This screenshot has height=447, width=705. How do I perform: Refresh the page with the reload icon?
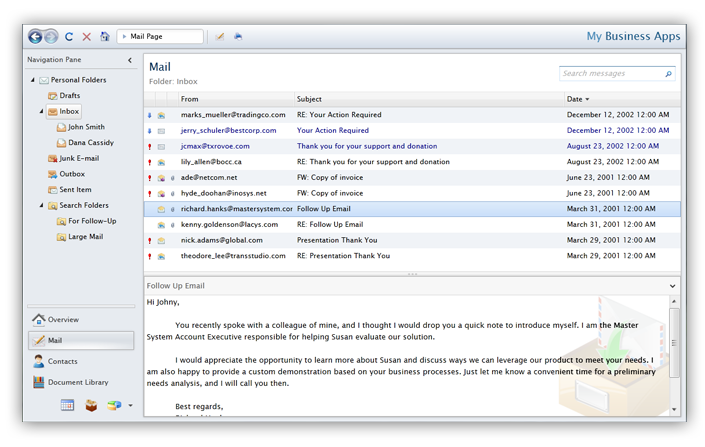click(69, 36)
